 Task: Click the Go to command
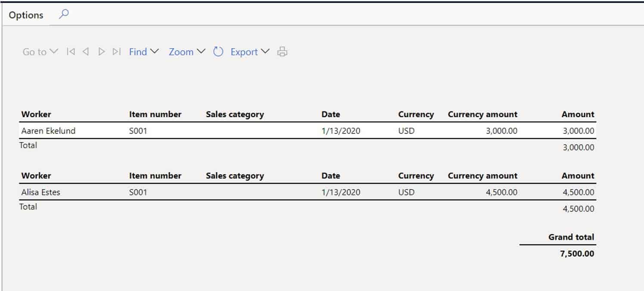[x=34, y=52]
